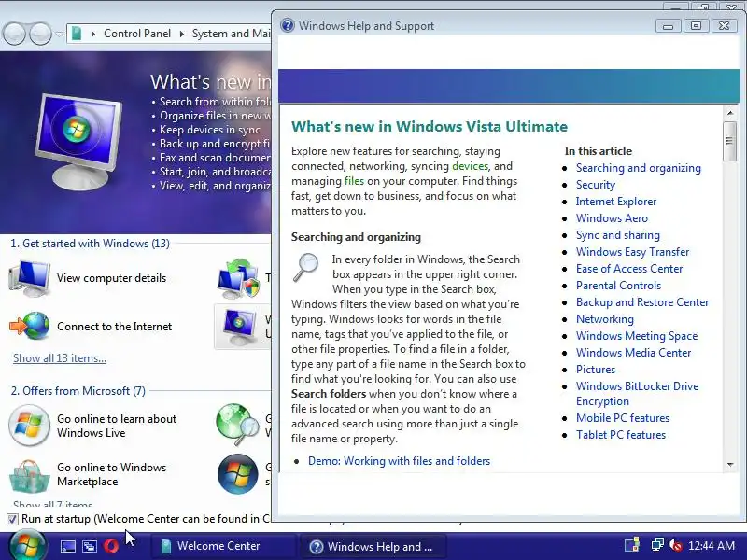Click the Forward button in Control Panel window
This screenshot has height=560, width=747.
(40, 34)
